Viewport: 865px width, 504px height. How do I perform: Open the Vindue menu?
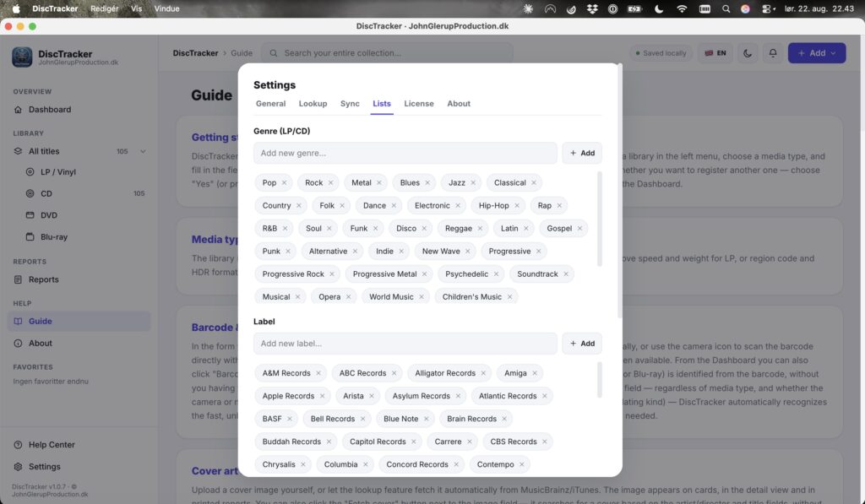coord(166,8)
